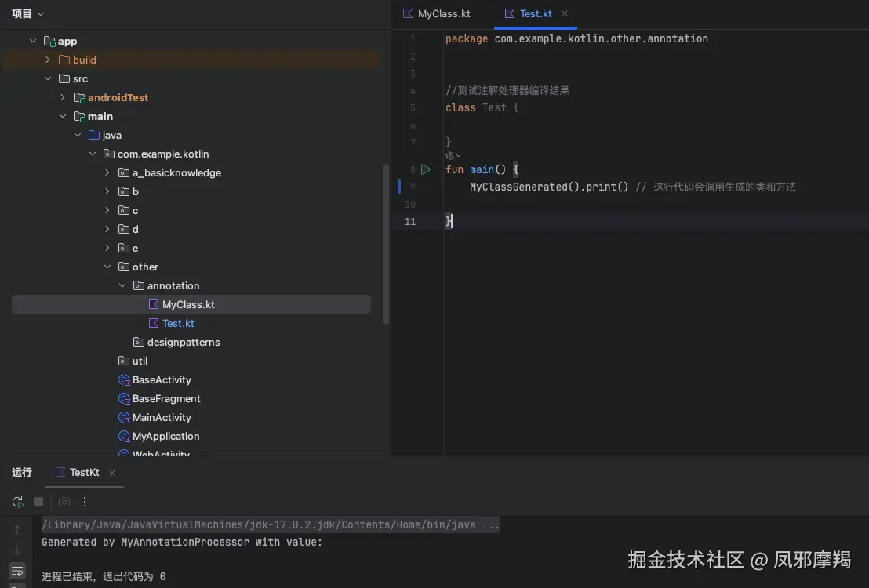Expand the d package

pos(107,230)
